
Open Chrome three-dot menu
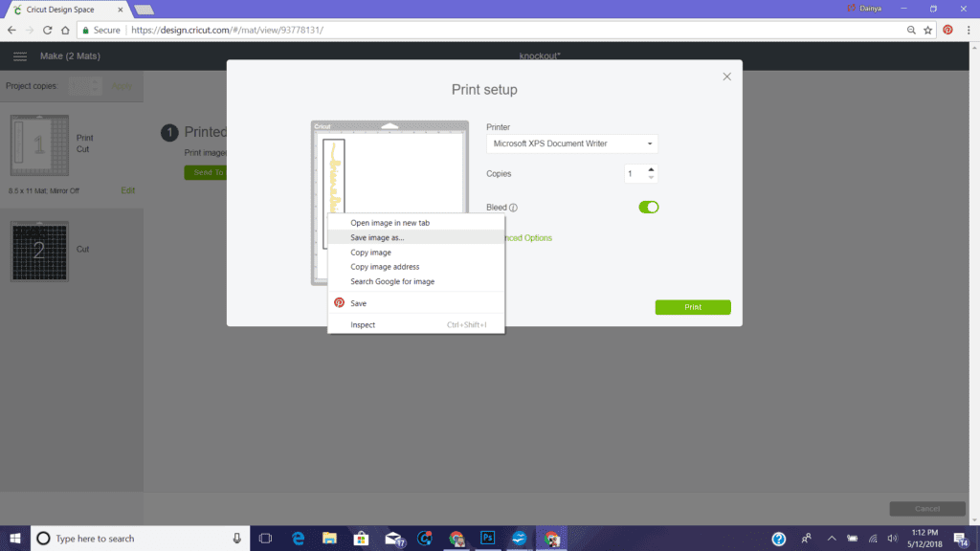pyautogui.click(x=969, y=30)
